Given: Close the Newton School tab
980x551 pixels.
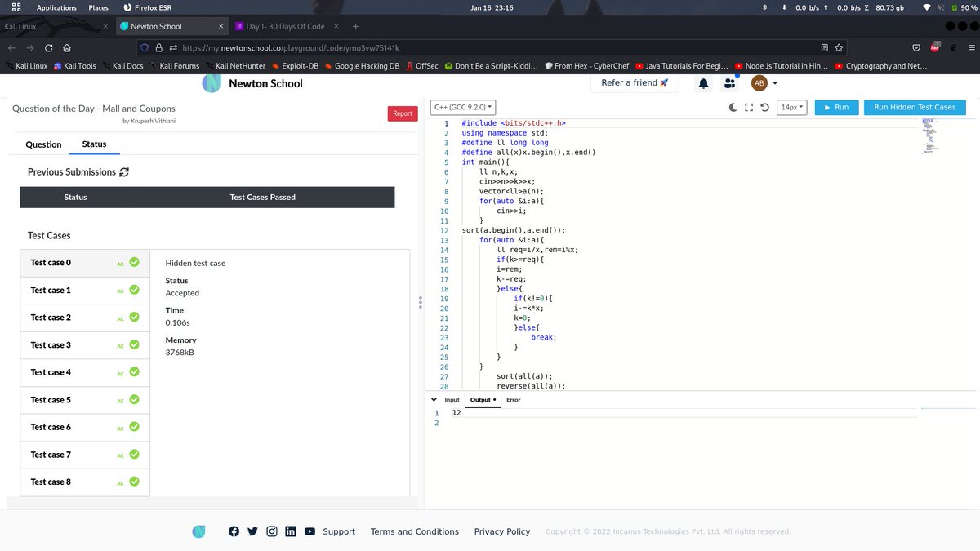Looking at the screenshot, I should pyautogui.click(x=221, y=26).
